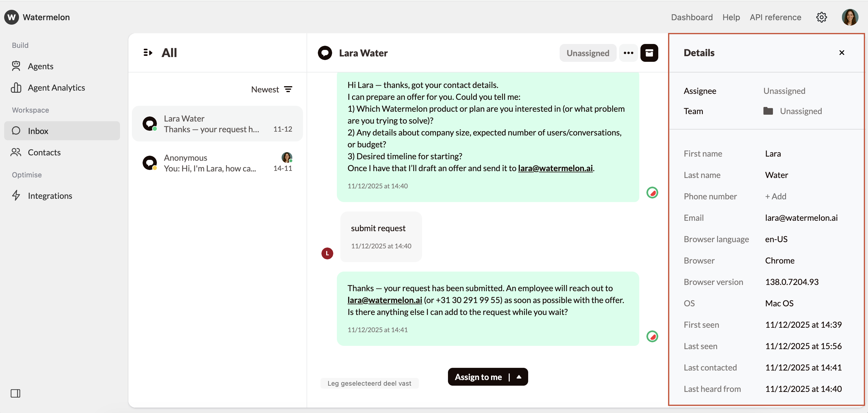Screen dimensions: 868x413
Task: Close the Details panel
Action: pyautogui.click(x=841, y=53)
